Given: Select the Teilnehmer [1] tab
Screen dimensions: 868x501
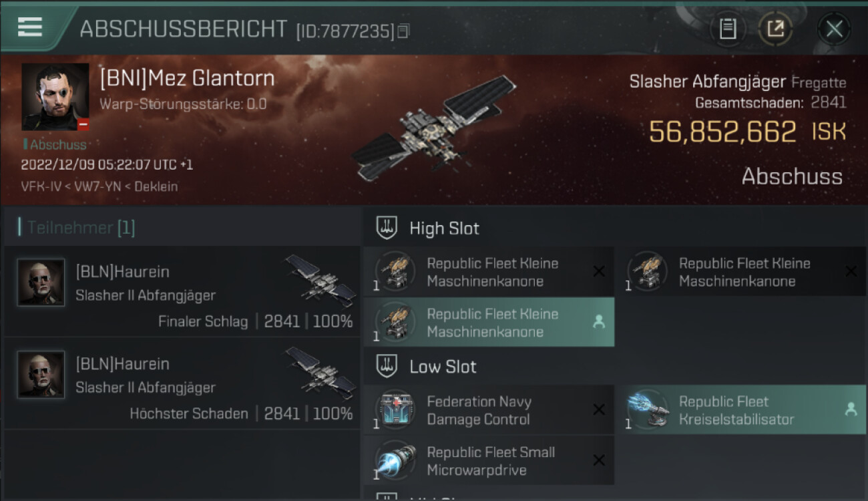Looking at the screenshot, I should point(78,228).
